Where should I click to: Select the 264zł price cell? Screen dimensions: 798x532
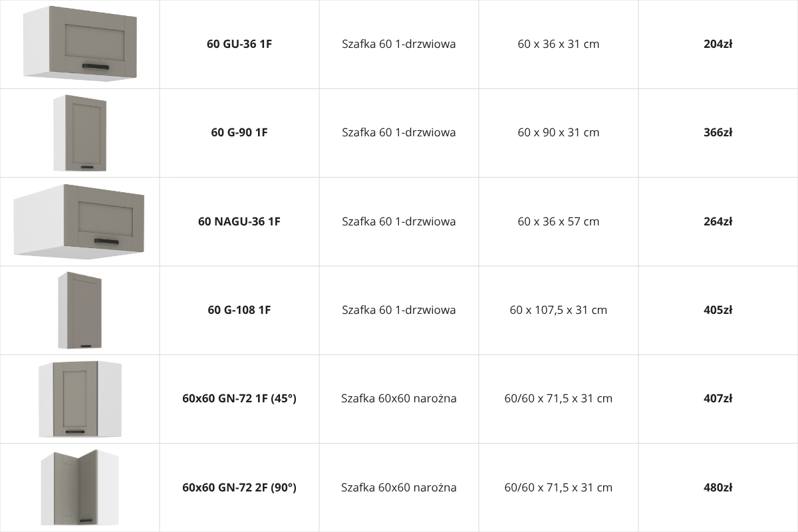(x=718, y=221)
